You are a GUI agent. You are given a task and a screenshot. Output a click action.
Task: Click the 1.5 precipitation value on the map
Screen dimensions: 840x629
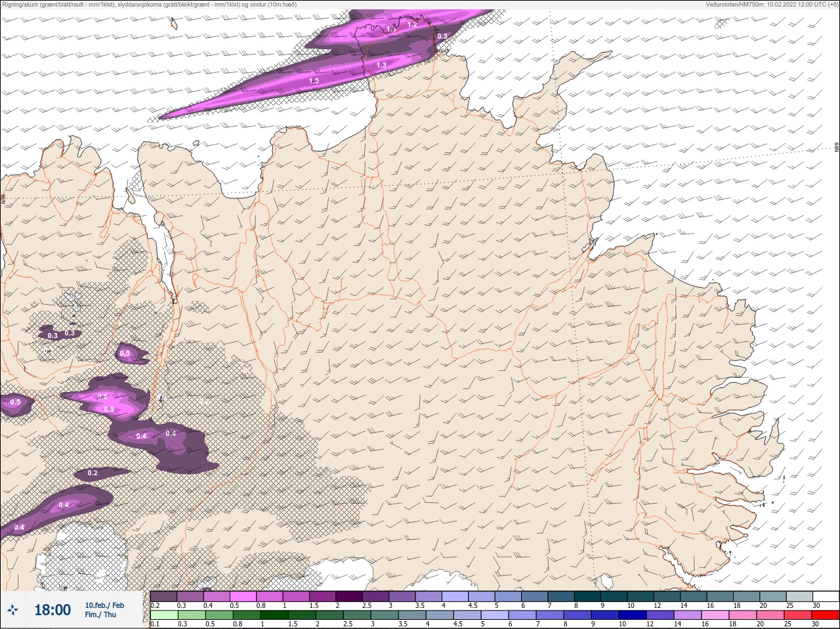point(314,81)
